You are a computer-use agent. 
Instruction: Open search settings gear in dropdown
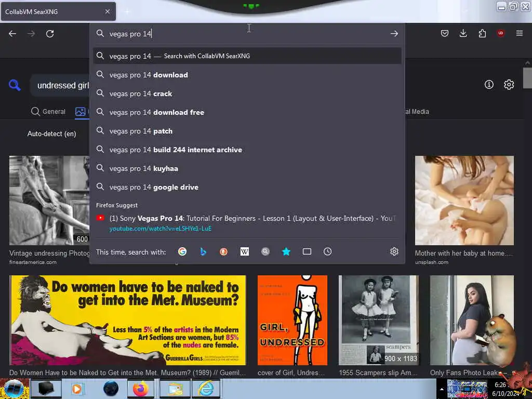tap(394, 251)
